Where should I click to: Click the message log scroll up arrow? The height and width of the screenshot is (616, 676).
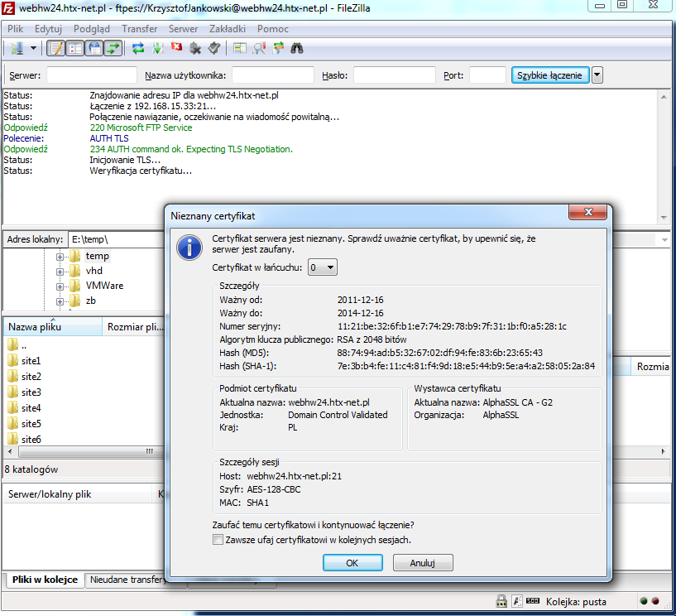pos(664,97)
